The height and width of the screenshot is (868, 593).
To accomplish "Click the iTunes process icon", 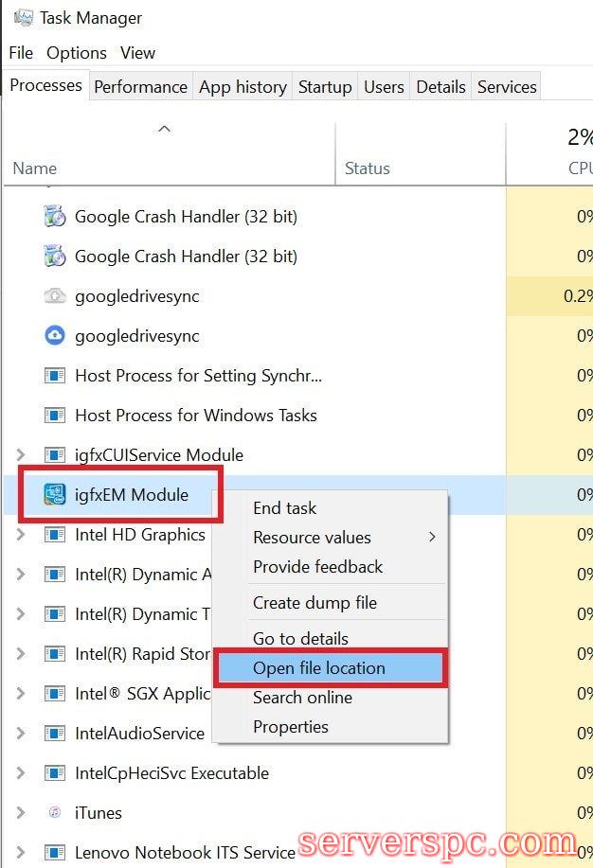I will (55, 812).
